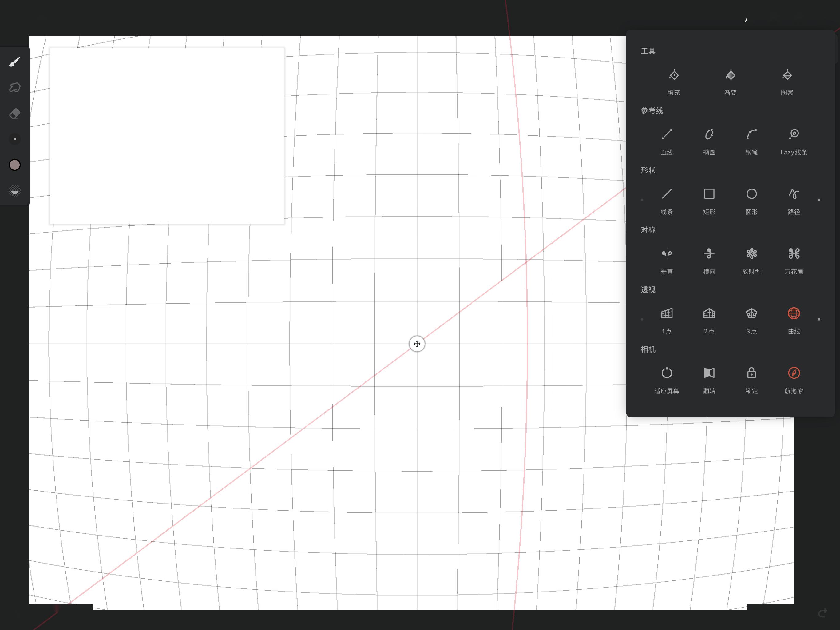Screen dimensions: 840x630
Task: Choose the 图案 pattern tool
Action: 787,82
